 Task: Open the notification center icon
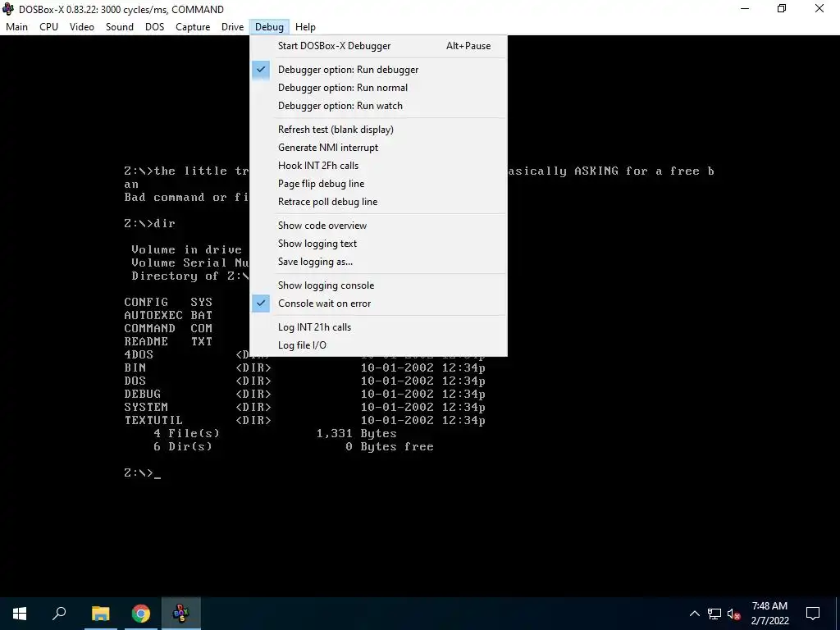pos(813,614)
